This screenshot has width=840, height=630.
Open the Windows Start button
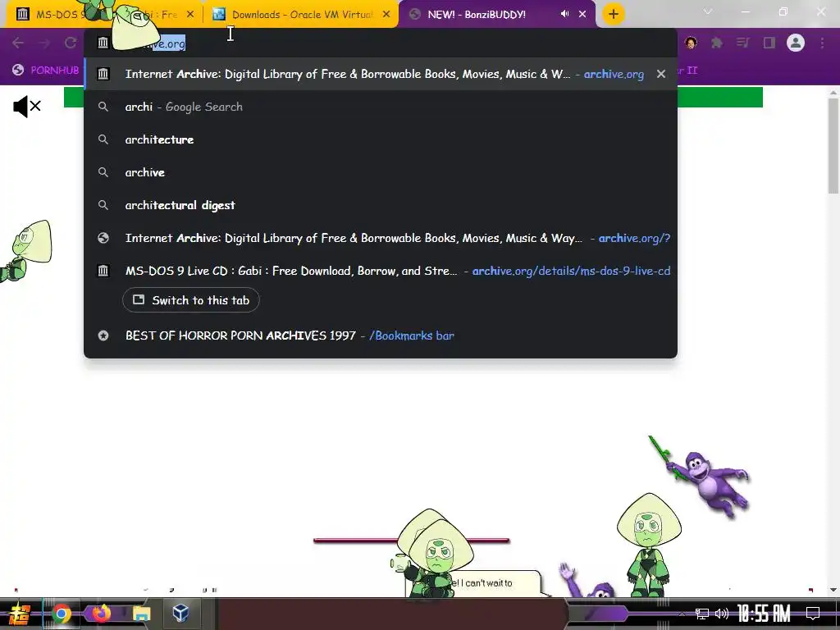tap(19, 614)
